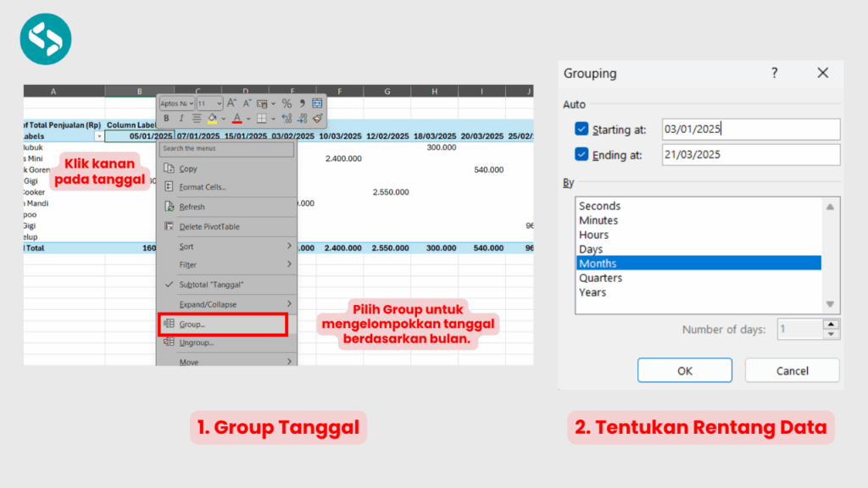
Task: Click Cancel in the Grouping dialog
Action: 792,370
